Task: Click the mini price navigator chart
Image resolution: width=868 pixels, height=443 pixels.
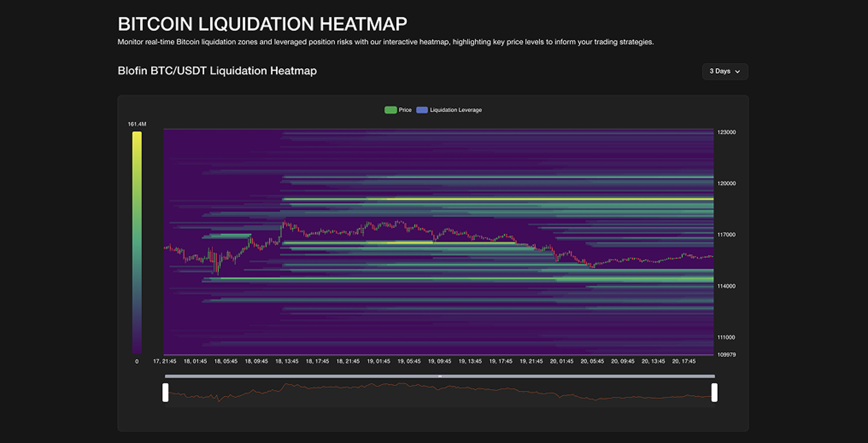Action: tap(440, 393)
